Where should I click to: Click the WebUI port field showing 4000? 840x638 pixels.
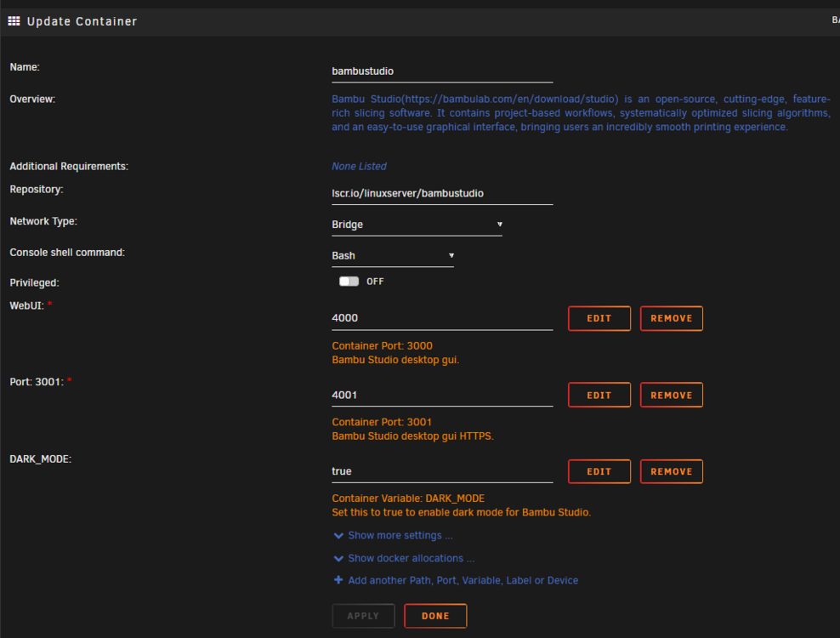click(442, 318)
